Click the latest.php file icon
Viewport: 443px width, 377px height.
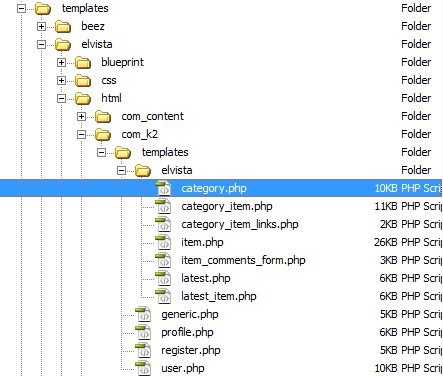point(163,278)
